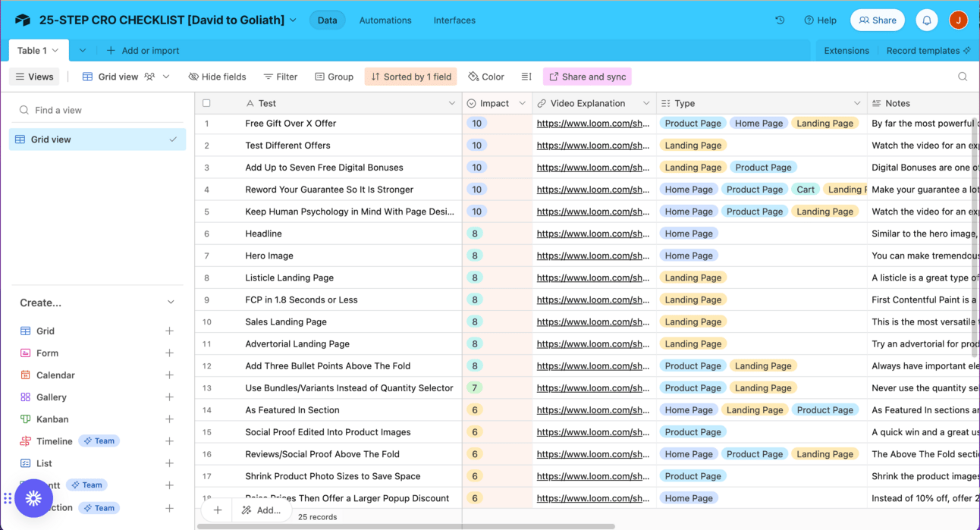This screenshot has width=980, height=530.
Task: Add a new row with plus icon
Action: tap(218, 510)
